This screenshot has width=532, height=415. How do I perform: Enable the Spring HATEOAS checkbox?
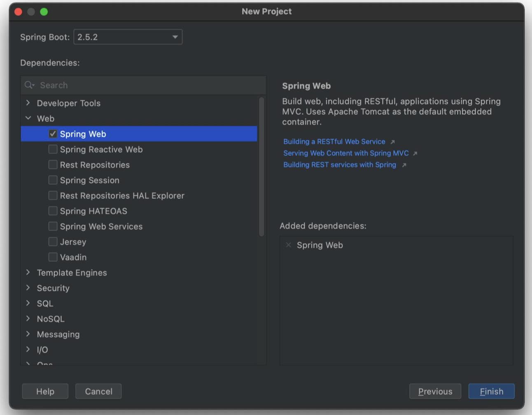pos(53,211)
